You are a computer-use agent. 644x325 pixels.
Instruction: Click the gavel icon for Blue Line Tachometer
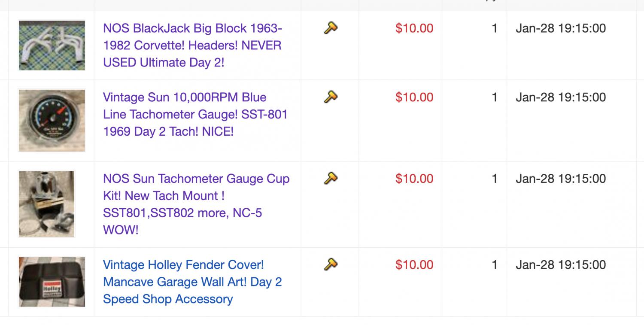(331, 97)
